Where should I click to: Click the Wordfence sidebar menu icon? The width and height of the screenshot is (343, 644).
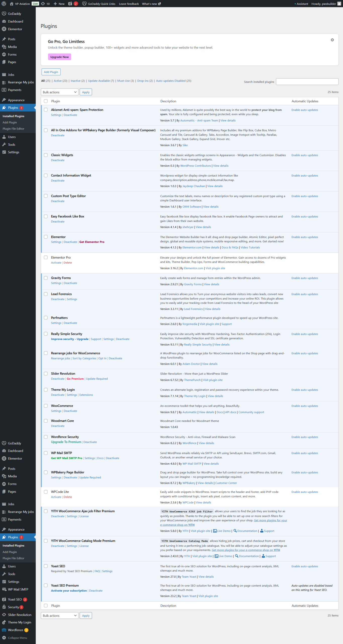click(4, 630)
